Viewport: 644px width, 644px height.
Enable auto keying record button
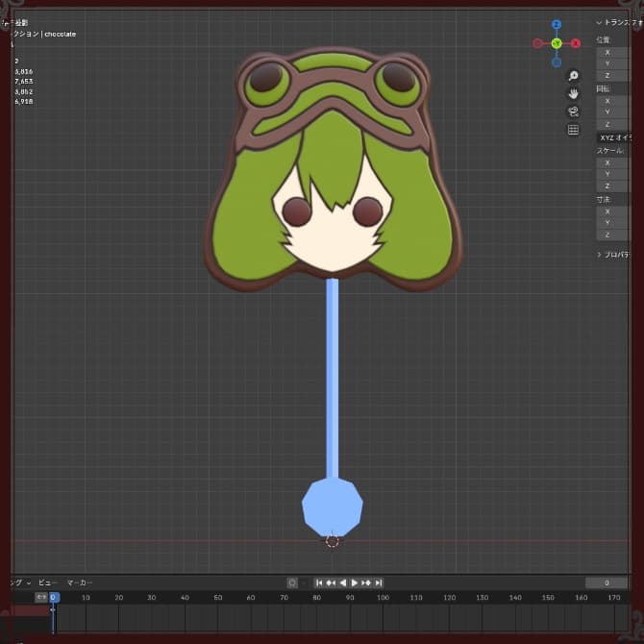(292, 582)
